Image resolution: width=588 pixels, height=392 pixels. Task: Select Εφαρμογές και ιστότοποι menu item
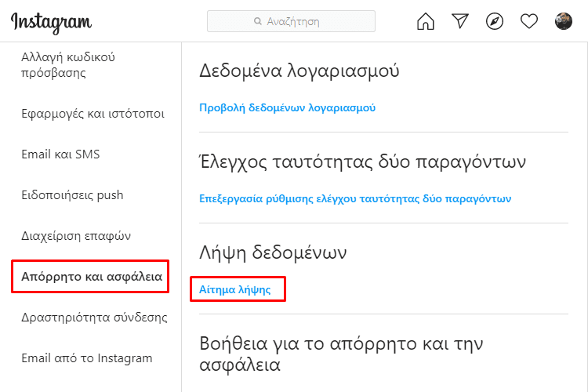pos(93,114)
